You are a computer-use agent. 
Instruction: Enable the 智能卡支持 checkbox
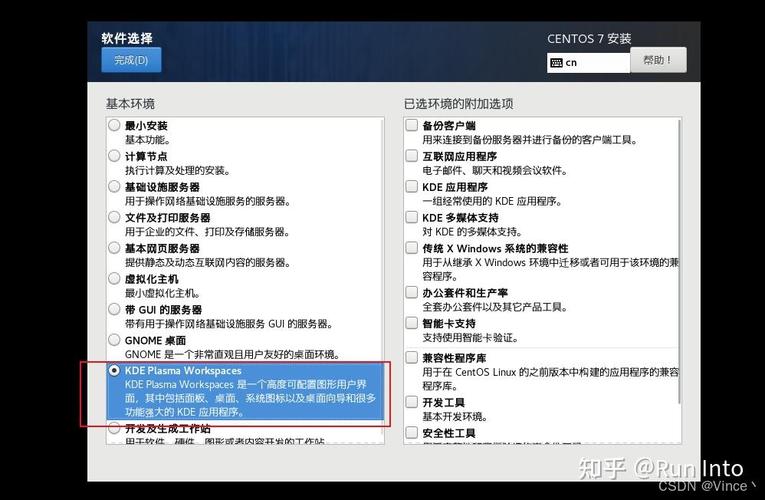(412, 323)
